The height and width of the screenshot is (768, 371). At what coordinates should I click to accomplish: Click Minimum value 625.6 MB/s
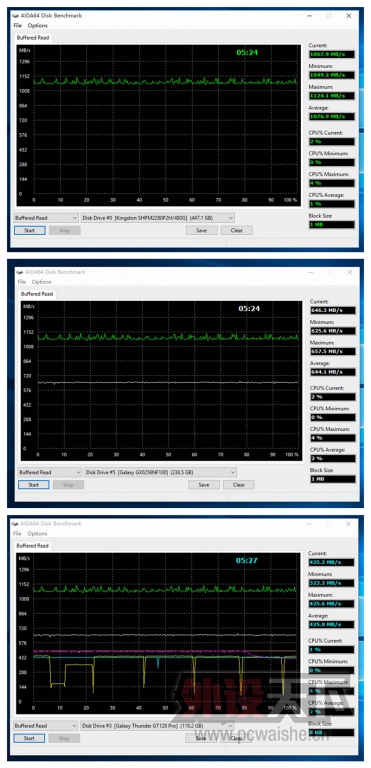333,331
